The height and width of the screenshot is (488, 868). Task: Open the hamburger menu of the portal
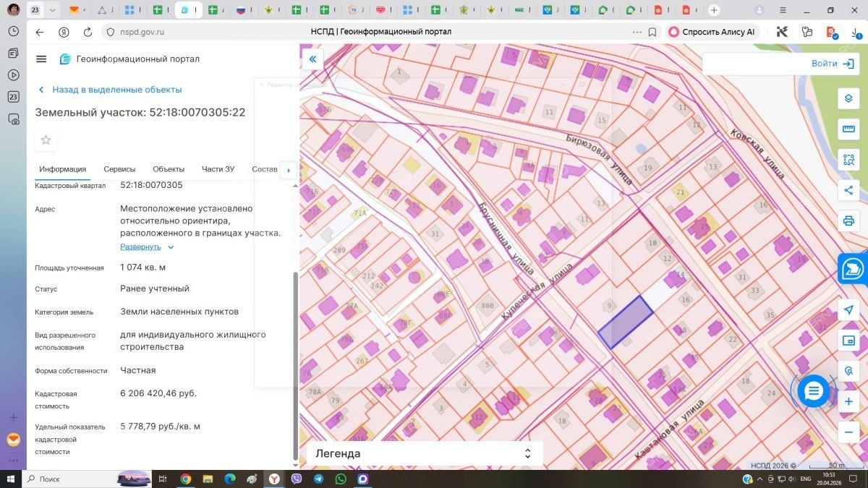(41, 59)
